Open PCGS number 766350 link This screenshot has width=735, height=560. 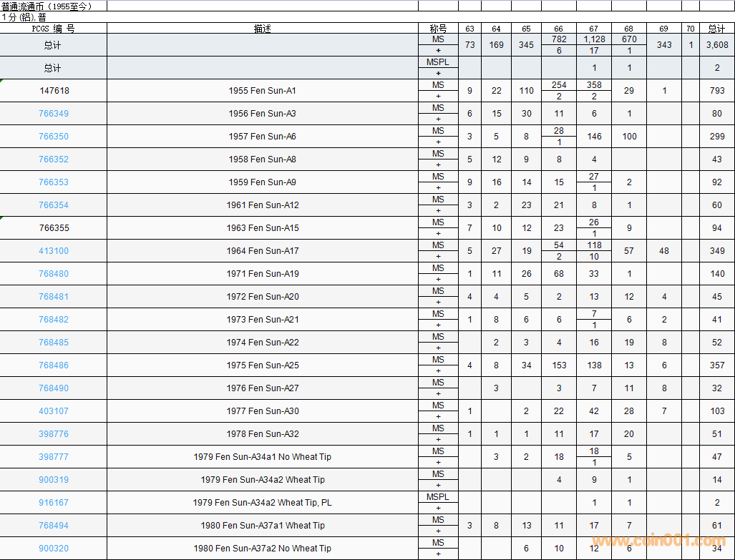pyautogui.click(x=54, y=137)
